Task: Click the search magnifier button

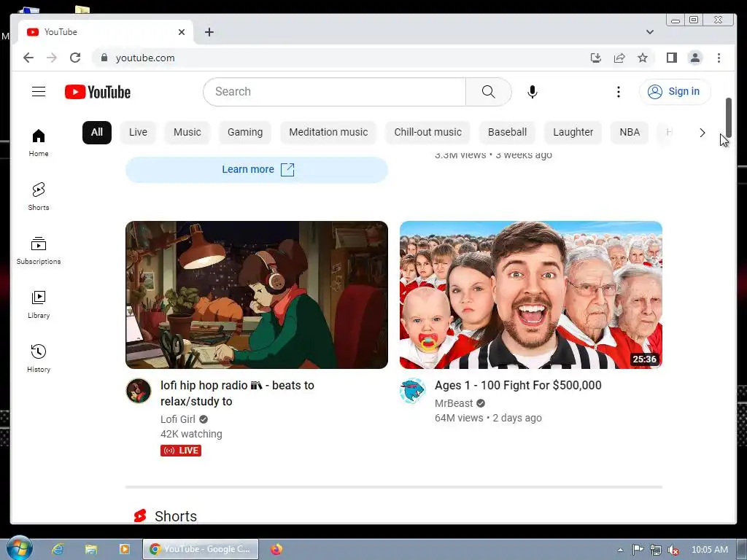Action: [488, 91]
